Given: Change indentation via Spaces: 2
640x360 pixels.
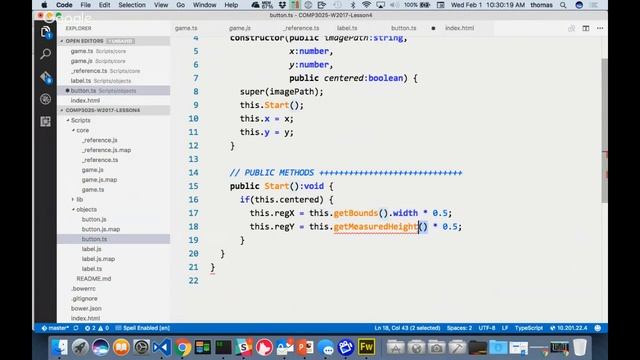Looking at the screenshot, I should point(459,328).
